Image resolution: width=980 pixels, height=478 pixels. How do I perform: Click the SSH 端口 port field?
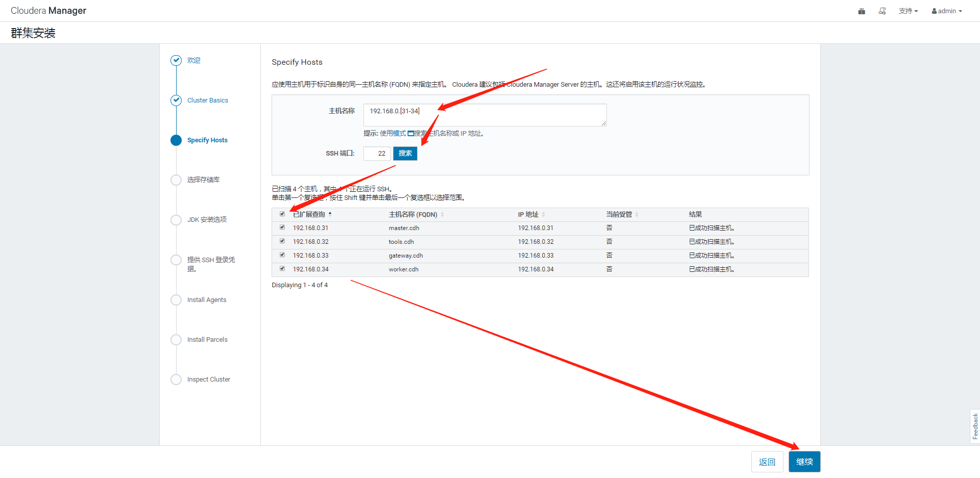(377, 154)
